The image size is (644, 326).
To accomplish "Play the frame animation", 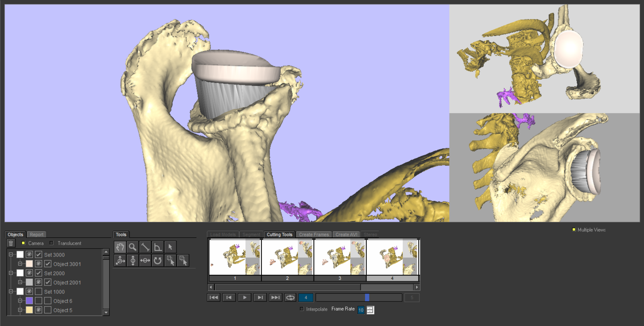I will [245, 297].
